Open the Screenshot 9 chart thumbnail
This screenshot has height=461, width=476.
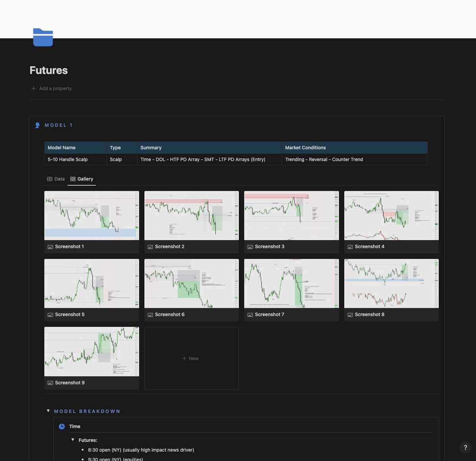tap(92, 351)
